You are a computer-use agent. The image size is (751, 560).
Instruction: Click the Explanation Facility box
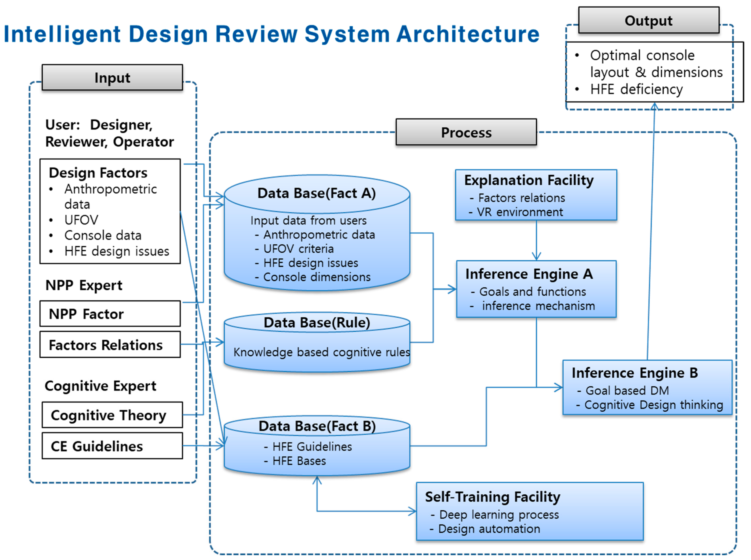click(x=535, y=195)
